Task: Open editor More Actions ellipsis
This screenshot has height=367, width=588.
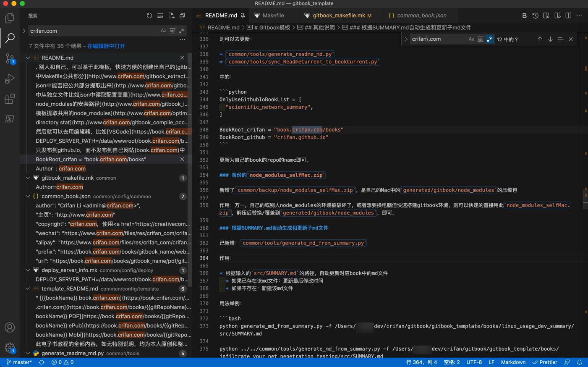Action: tap(579, 16)
